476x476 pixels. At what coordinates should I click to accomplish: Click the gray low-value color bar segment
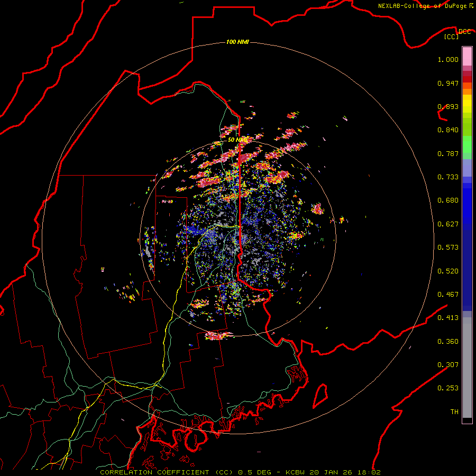[x=467, y=368]
